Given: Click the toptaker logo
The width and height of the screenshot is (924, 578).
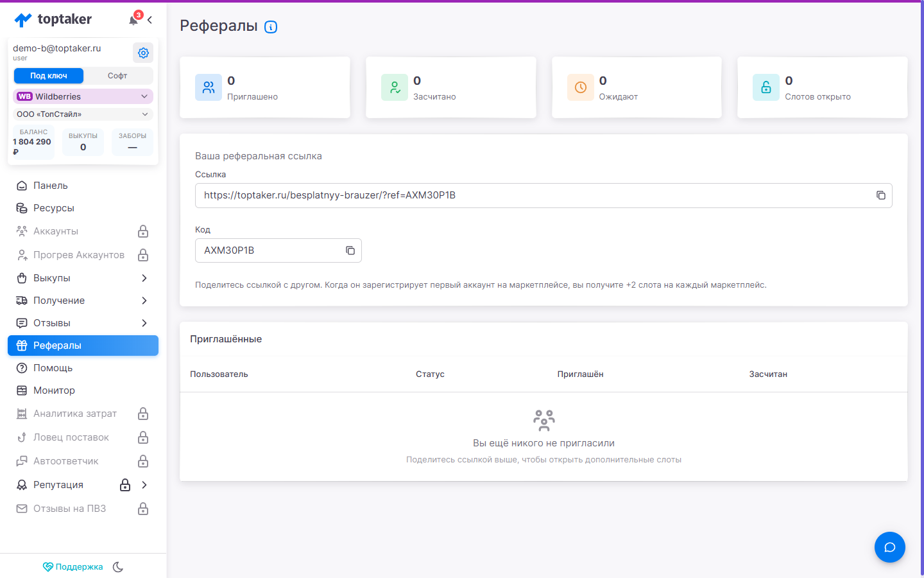Looking at the screenshot, I should click(53, 19).
